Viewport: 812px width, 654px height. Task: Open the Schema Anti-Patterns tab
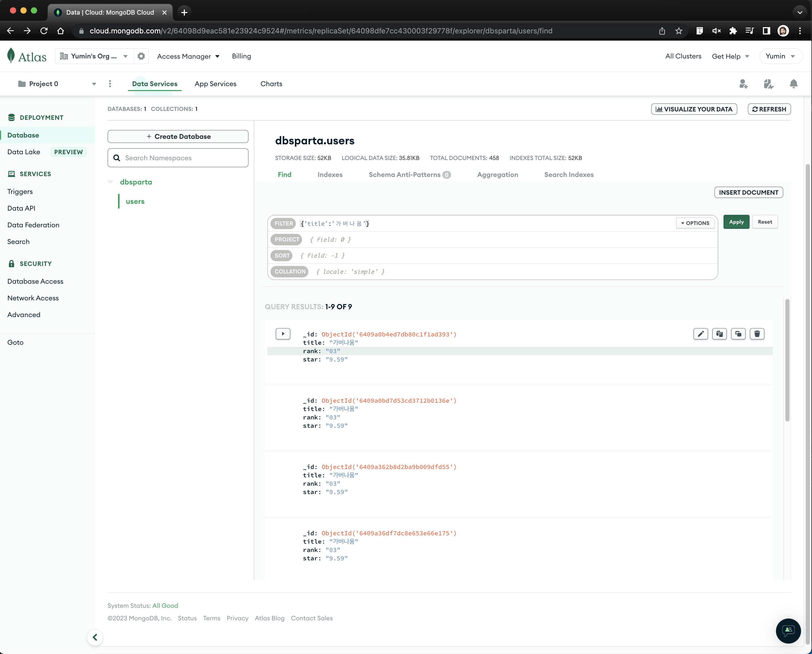point(410,174)
